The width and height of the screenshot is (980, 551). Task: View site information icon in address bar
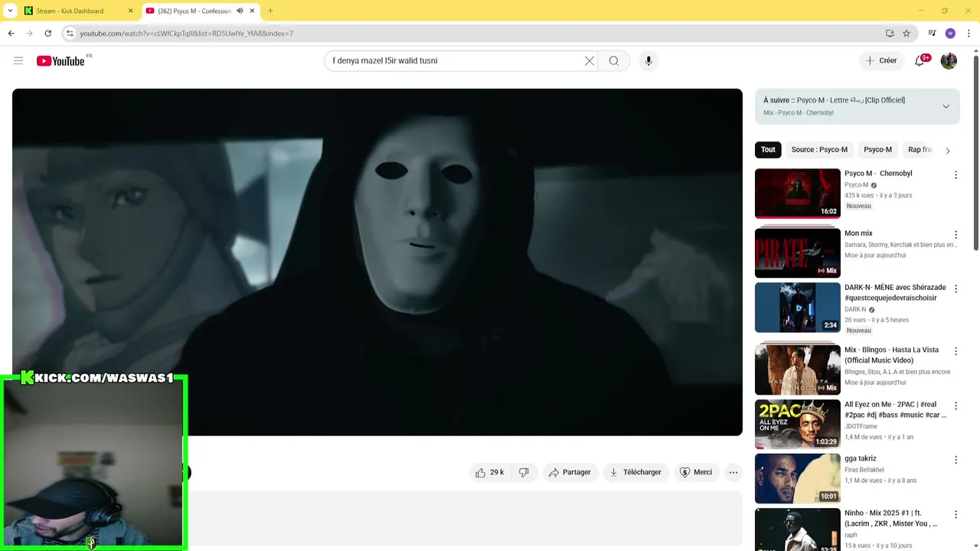point(70,33)
